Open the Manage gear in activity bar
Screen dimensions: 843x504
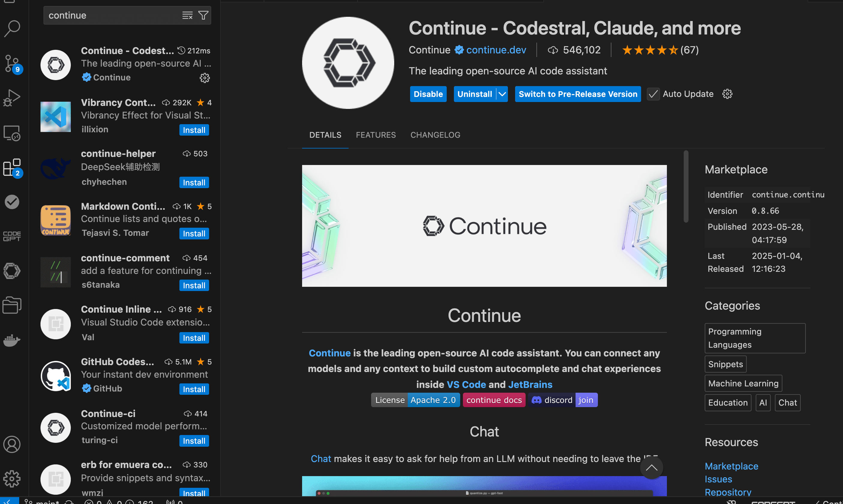coord(12,479)
